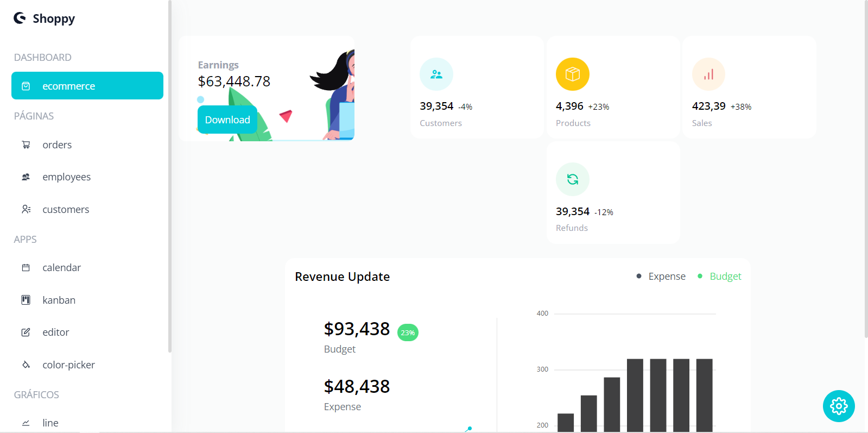Open the employees page
Viewport: 868px width, 433px height.
[x=87, y=177]
